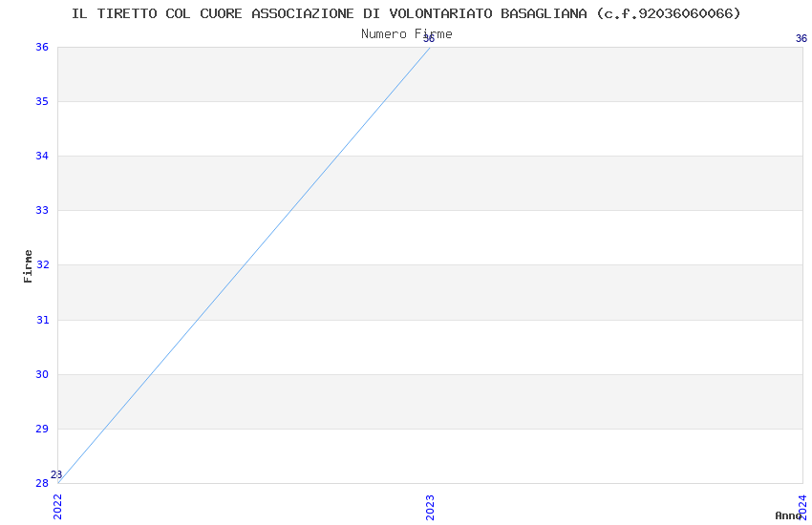Click the y-axis label 34

42,156
